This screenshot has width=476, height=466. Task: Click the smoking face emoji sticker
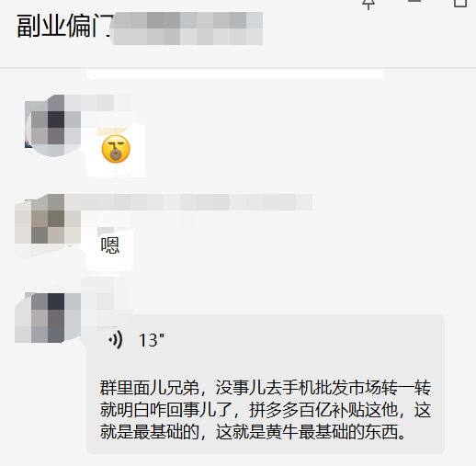click(116, 149)
